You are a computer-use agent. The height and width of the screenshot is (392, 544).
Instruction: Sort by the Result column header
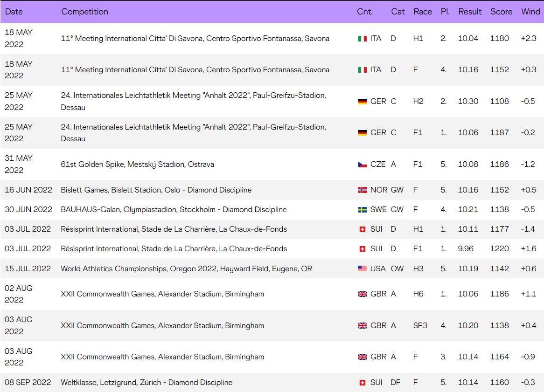coord(470,12)
